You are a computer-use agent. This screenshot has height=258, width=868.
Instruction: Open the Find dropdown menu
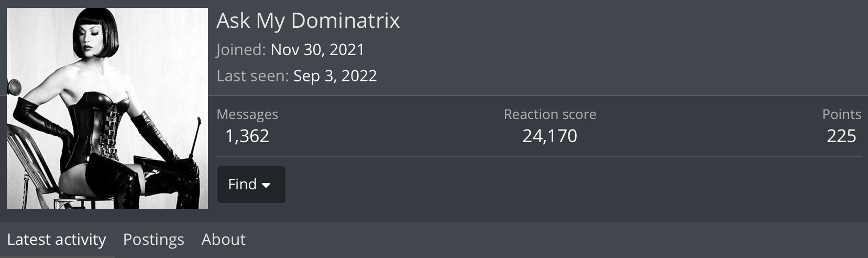tap(251, 185)
